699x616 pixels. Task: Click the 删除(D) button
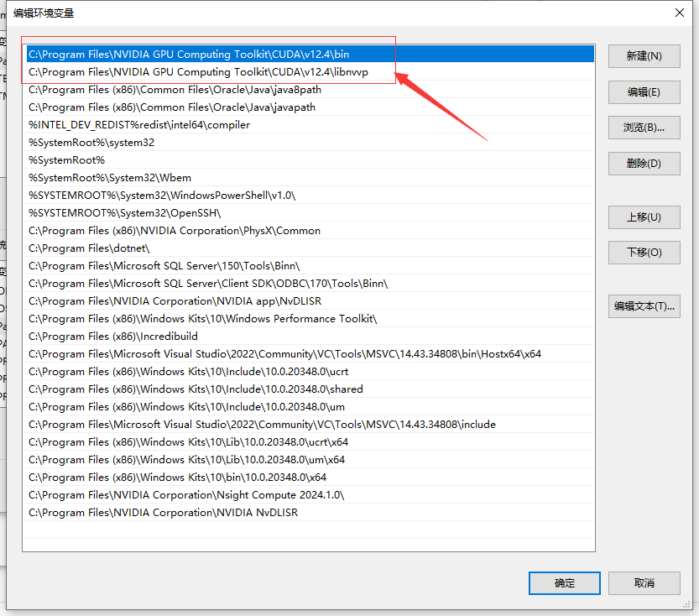point(644,164)
